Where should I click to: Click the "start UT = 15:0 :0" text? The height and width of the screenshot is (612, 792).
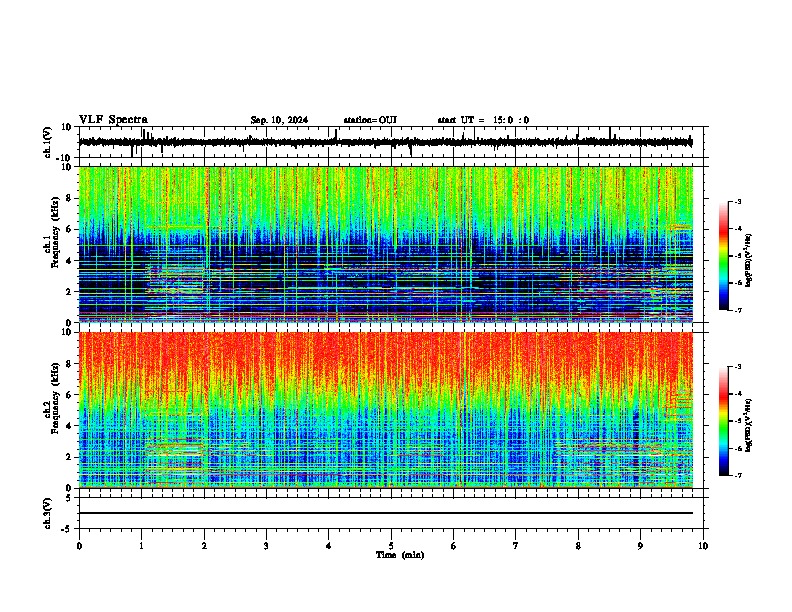(483, 120)
